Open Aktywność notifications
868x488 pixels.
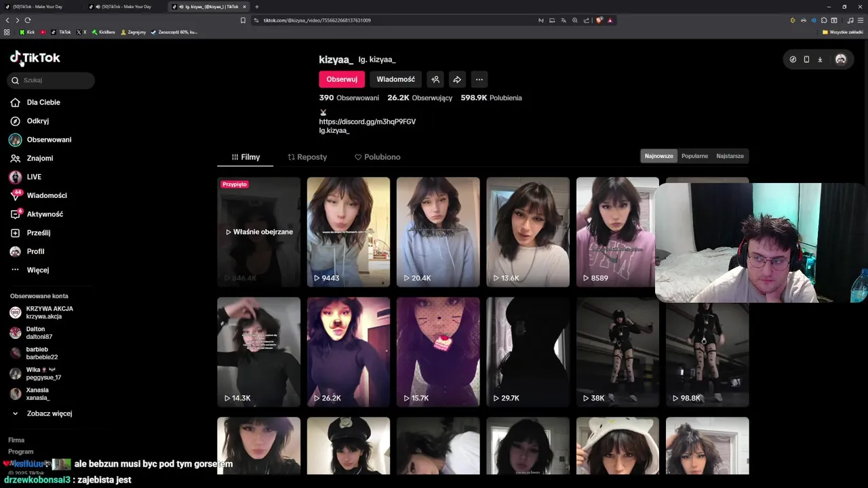(45, 214)
